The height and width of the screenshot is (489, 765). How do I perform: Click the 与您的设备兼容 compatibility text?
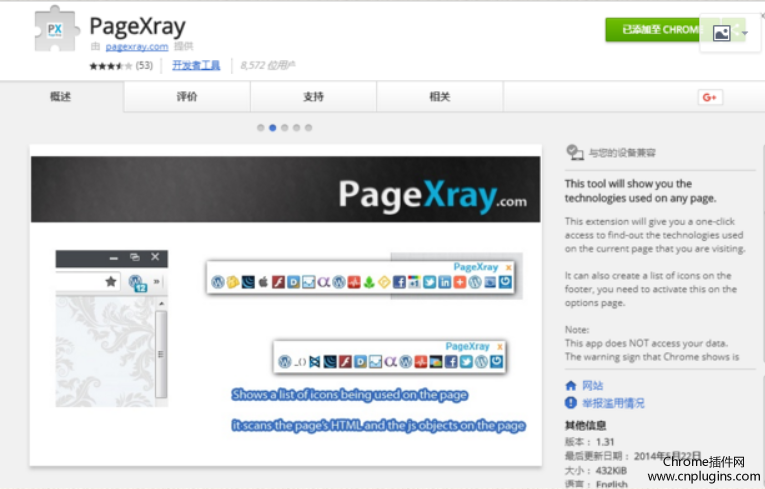click(622, 153)
